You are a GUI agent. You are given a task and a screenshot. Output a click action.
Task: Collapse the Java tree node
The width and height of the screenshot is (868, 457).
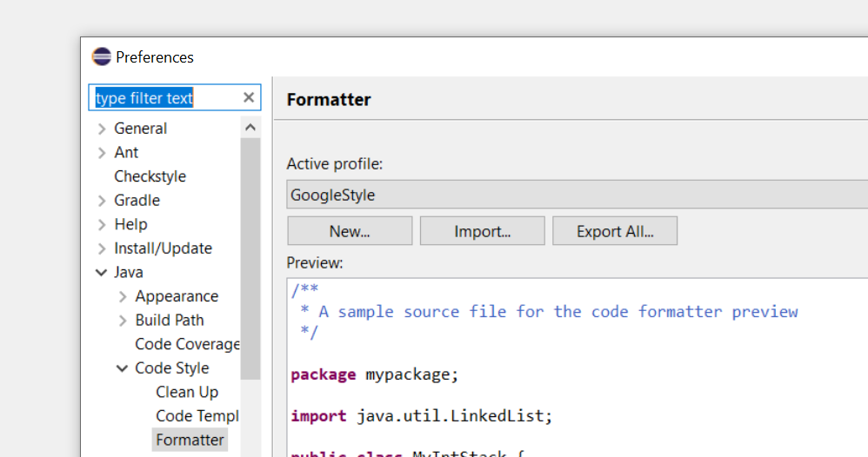(101, 272)
